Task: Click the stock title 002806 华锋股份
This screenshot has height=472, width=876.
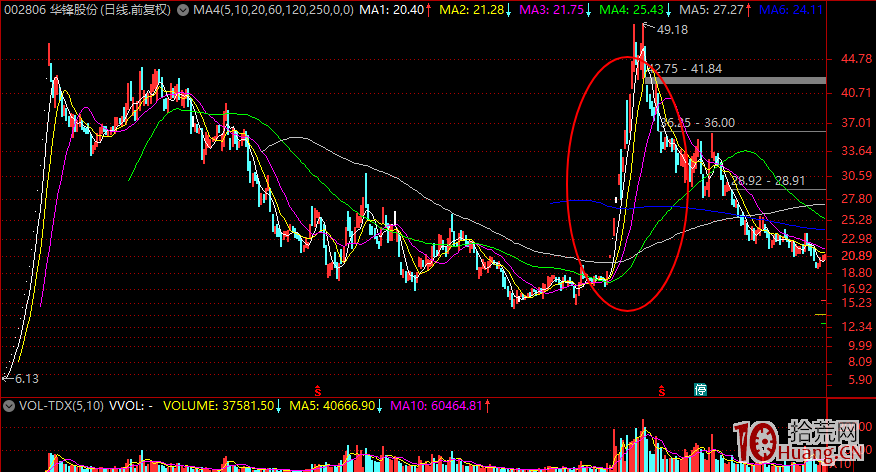Action: click(50, 9)
